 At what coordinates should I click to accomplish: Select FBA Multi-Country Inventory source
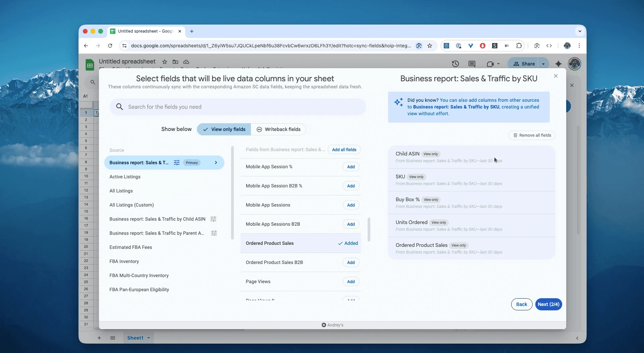tap(139, 275)
